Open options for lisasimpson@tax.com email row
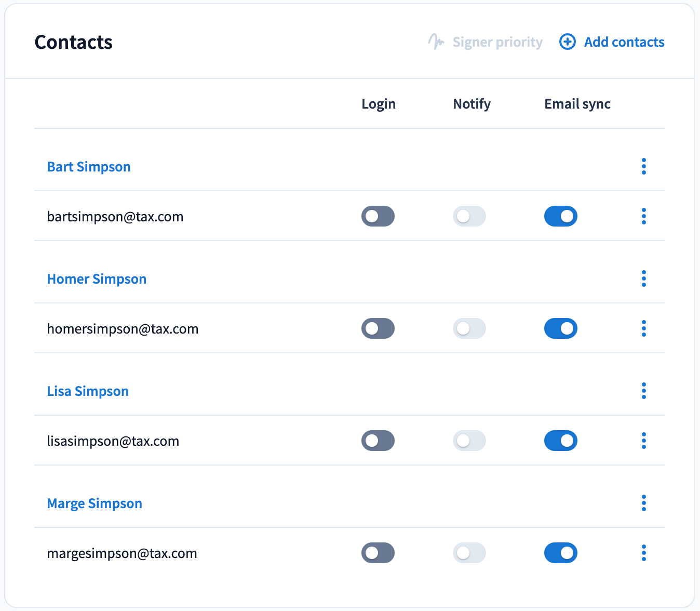The image size is (700, 611). coord(644,441)
